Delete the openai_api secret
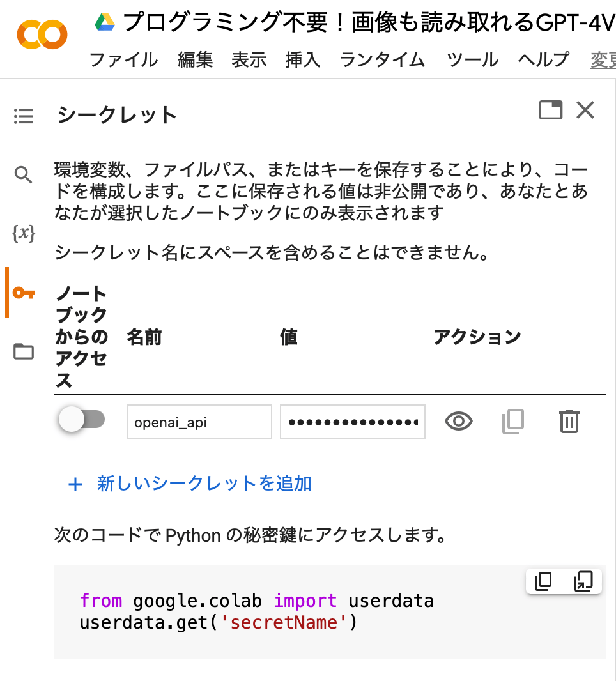 point(569,422)
